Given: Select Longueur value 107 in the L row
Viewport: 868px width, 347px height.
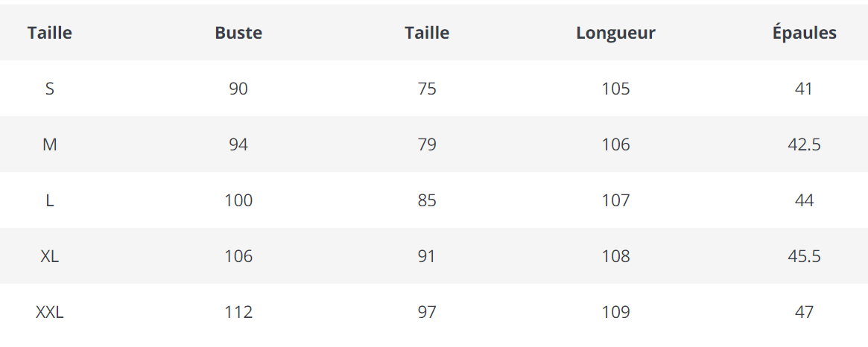Looking at the screenshot, I should [x=615, y=200].
